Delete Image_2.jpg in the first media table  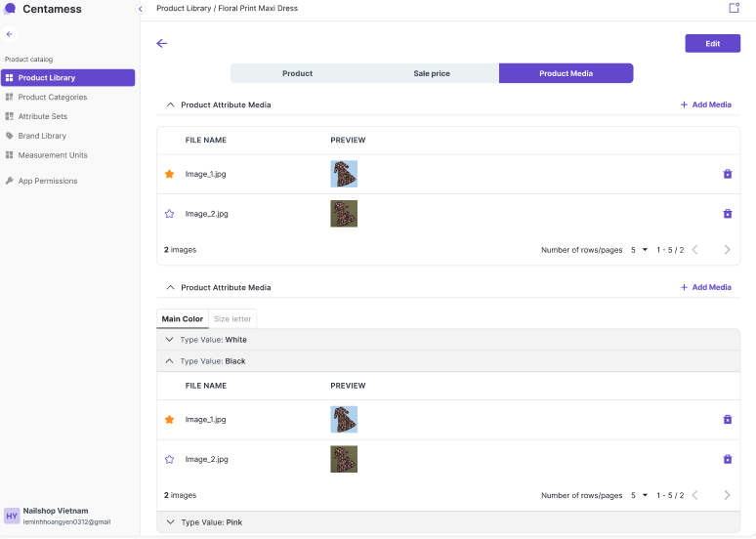(727, 214)
